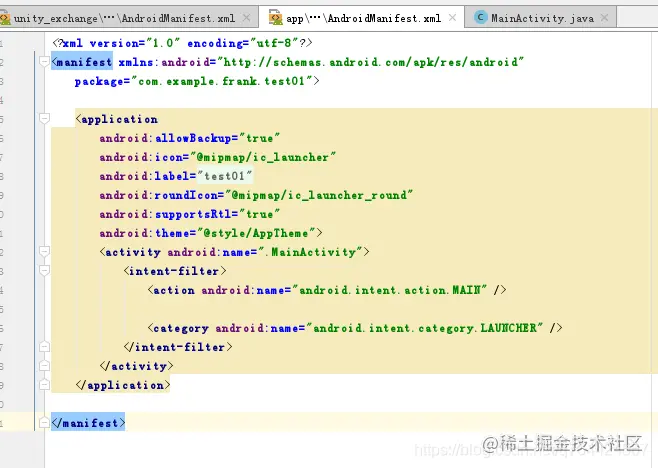658x468 pixels.
Task: Collapse the intent-filter opening fold marker
Action: [44, 271]
